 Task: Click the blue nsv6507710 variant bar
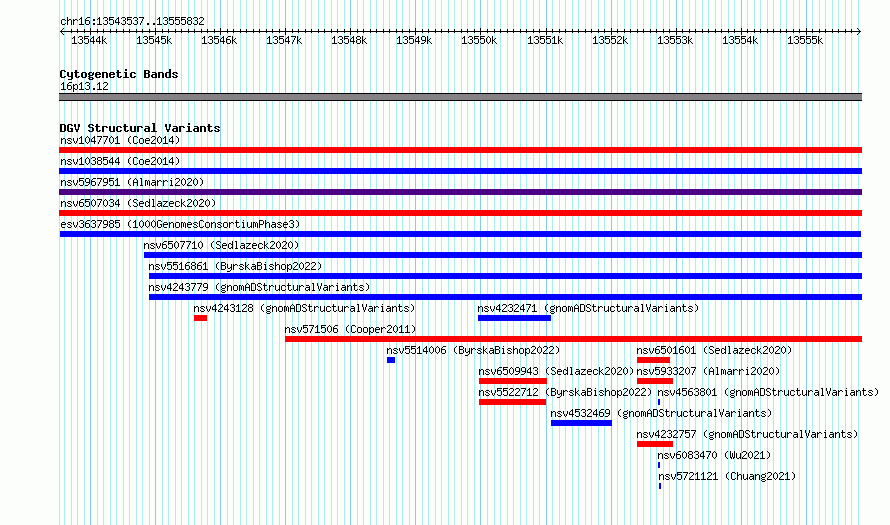point(503,255)
